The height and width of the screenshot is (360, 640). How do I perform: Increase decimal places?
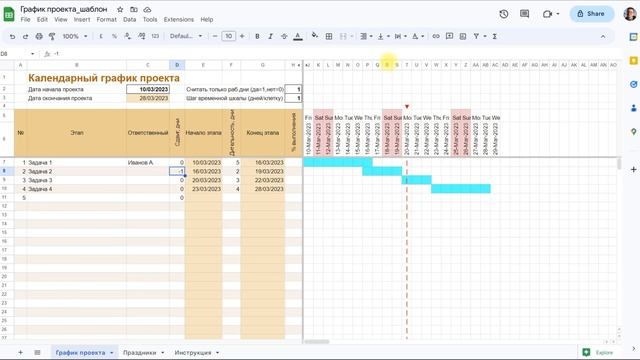[142, 36]
